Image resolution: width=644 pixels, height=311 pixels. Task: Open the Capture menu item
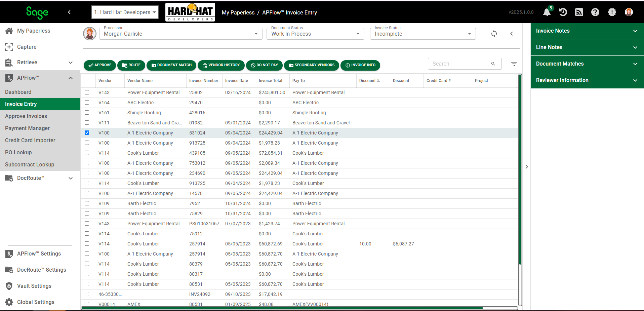(27, 47)
